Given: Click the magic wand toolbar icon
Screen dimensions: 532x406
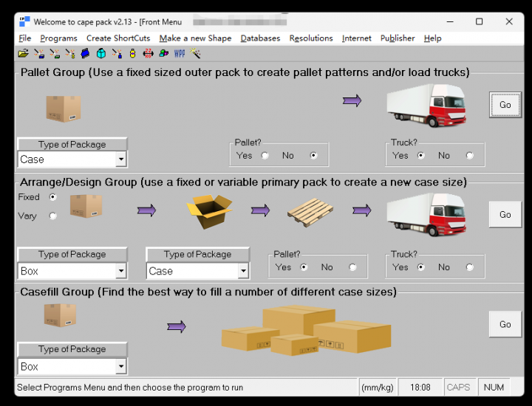Looking at the screenshot, I should click(x=196, y=53).
